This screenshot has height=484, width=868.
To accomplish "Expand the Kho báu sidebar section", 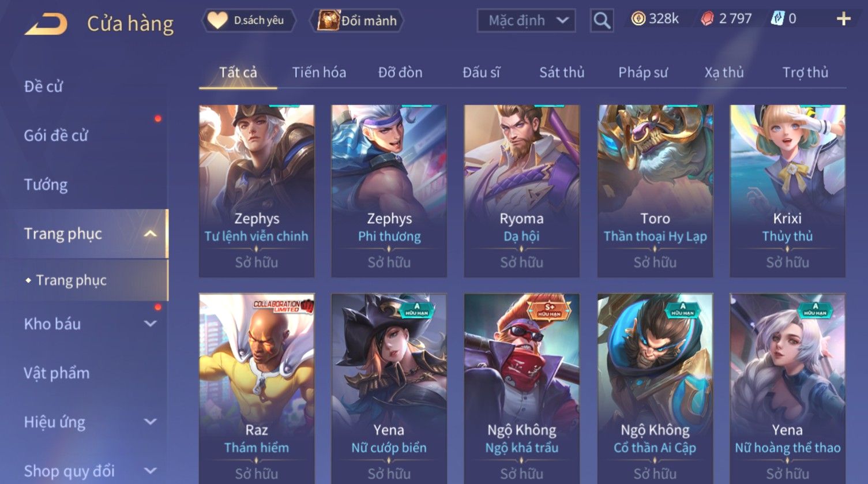I will [150, 324].
